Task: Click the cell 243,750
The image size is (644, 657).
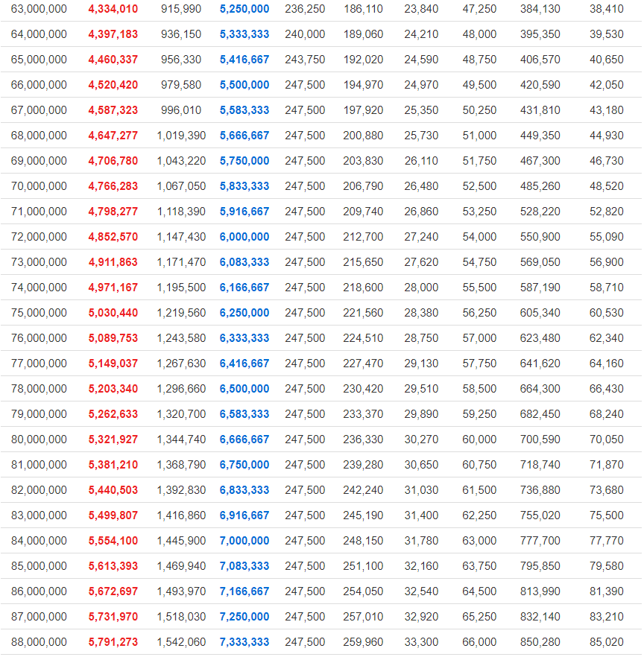Action: (x=306, y=60)
